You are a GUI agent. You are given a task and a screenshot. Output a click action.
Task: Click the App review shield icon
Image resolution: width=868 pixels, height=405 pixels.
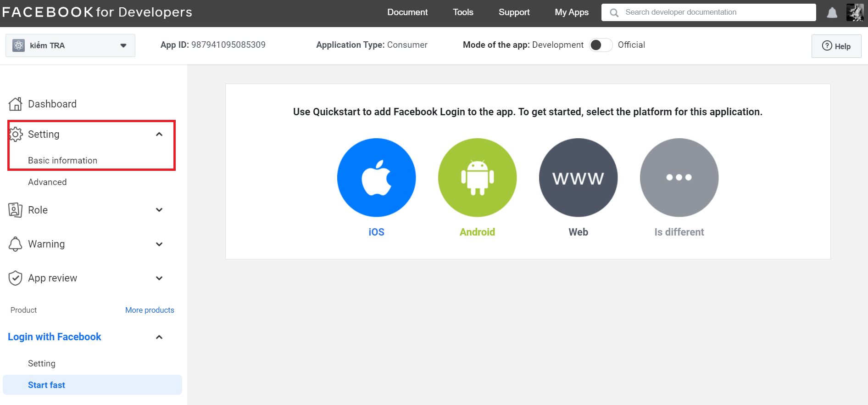(15, 278)
